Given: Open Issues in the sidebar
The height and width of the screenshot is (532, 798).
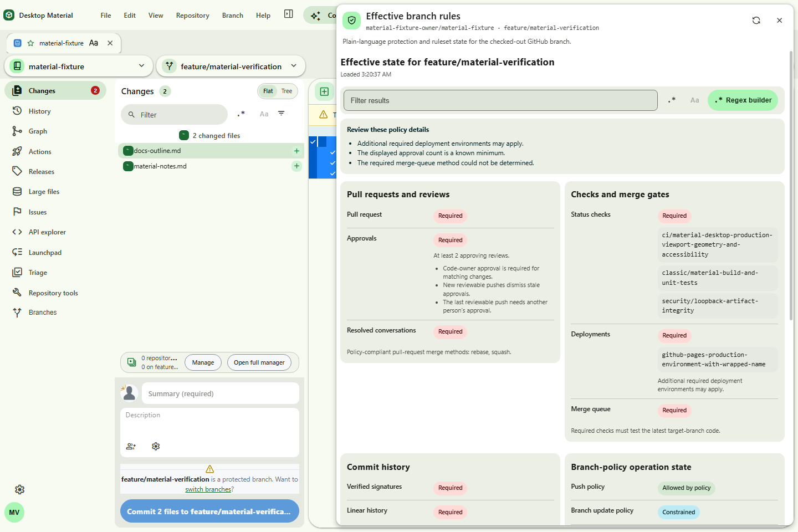Looking at the screenshot, I should click(55, 212).
